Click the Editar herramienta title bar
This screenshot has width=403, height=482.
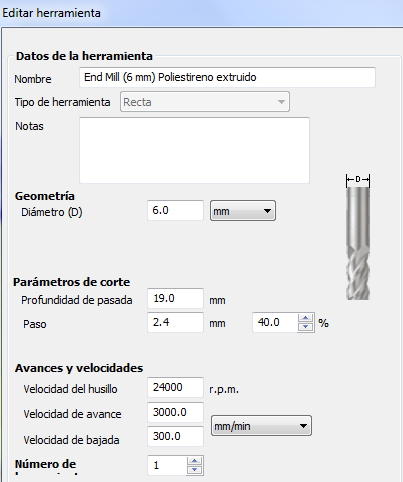tap(201, 13)
